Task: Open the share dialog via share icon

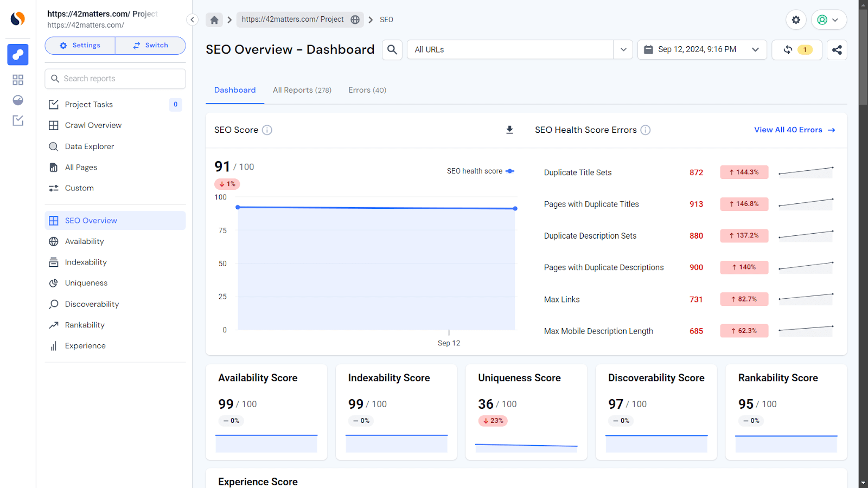Action: click(837, 49)
